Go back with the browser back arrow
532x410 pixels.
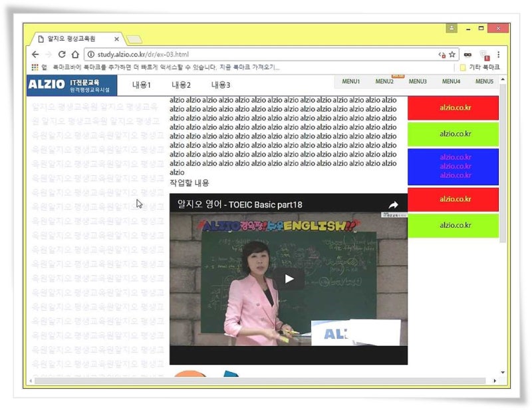pos(35,55)
